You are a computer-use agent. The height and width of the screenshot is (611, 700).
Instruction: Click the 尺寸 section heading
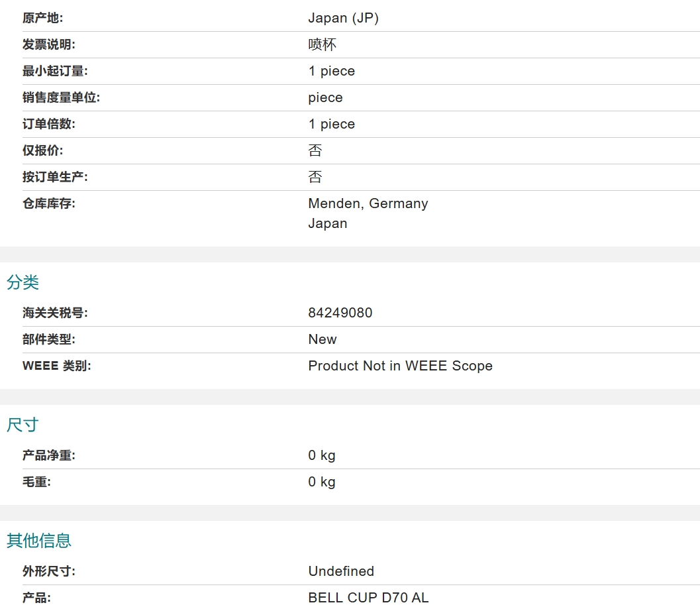tap(23, 425)
